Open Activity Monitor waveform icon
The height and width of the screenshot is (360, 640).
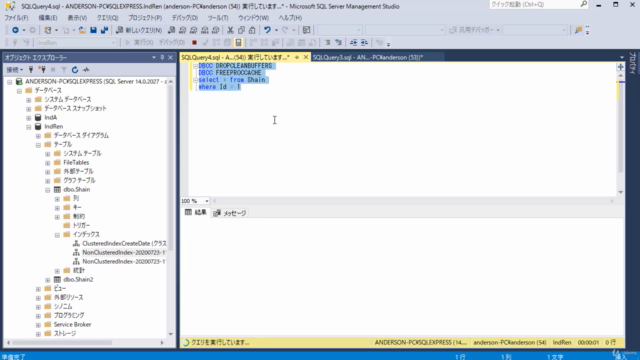86,70
